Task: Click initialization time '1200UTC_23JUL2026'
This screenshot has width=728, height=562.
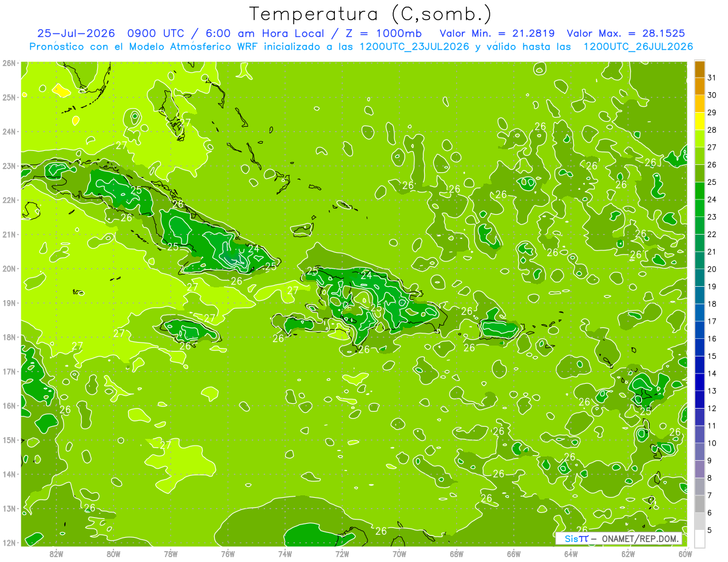Action: (414, 47)
